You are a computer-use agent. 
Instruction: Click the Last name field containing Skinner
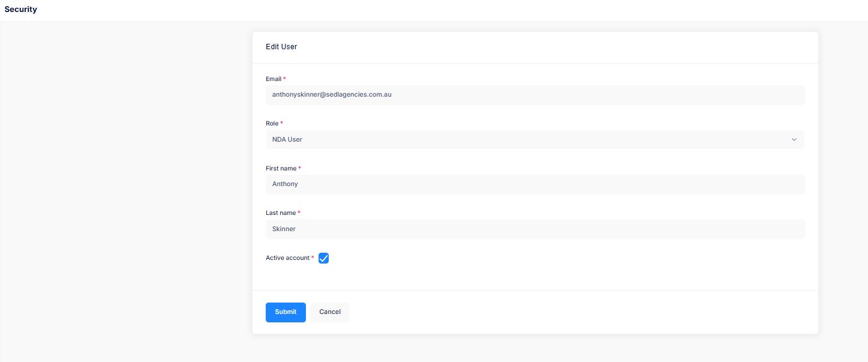point(535,229)
